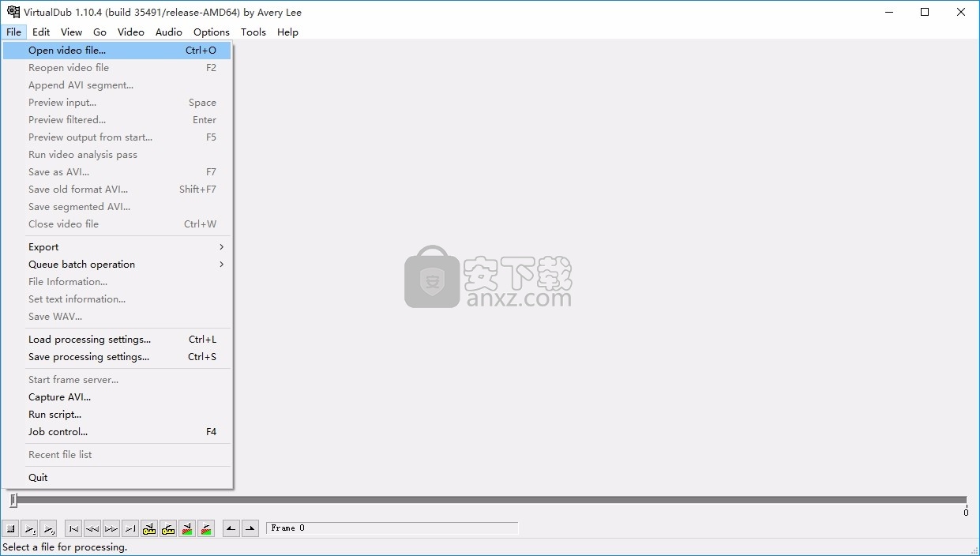Click grayed Start frame server... entry
Image resolution: width=980 pixels, height=556 pixels.
click(117, 380)
